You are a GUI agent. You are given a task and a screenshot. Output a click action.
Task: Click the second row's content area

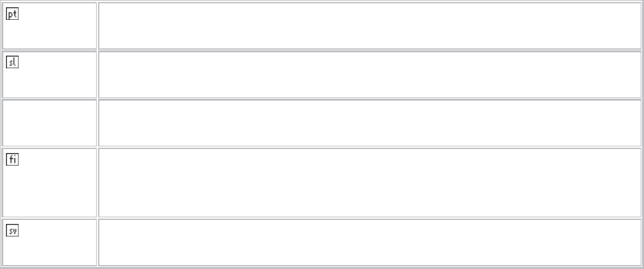tap(370, 74)
